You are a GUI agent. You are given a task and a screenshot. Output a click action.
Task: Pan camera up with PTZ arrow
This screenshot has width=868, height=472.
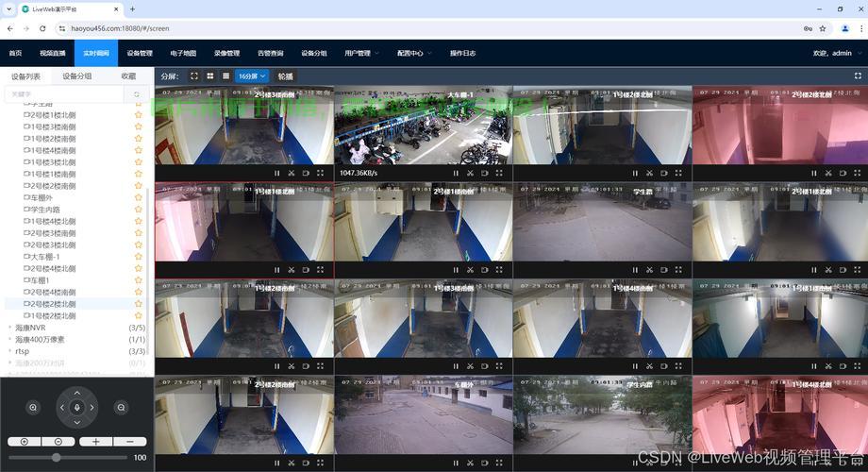pos(77,393)
